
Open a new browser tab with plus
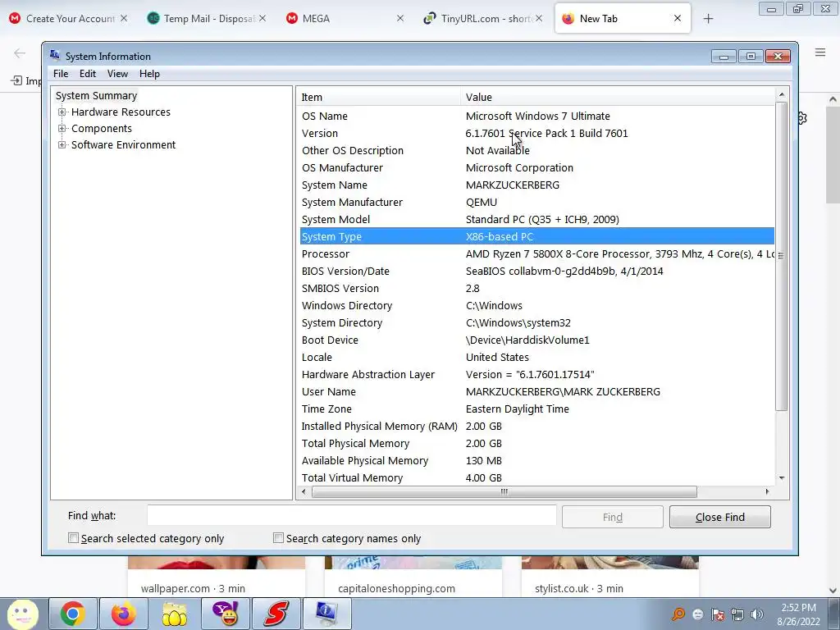pos(708,19)
